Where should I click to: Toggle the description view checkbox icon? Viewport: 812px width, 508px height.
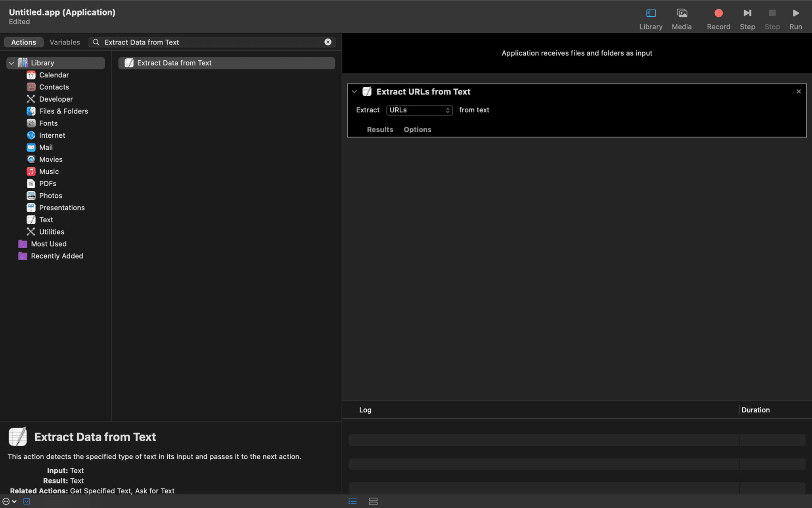coord(27,501)
